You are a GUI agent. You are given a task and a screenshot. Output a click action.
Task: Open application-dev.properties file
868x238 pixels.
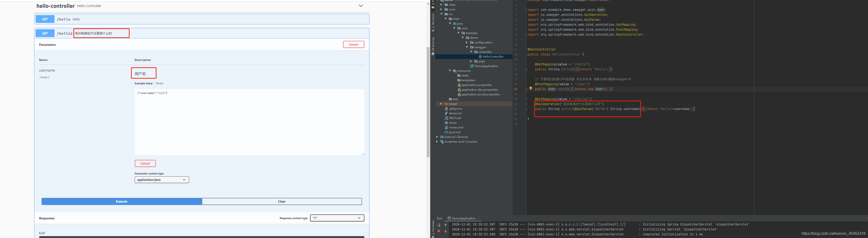tap(477, 90)
